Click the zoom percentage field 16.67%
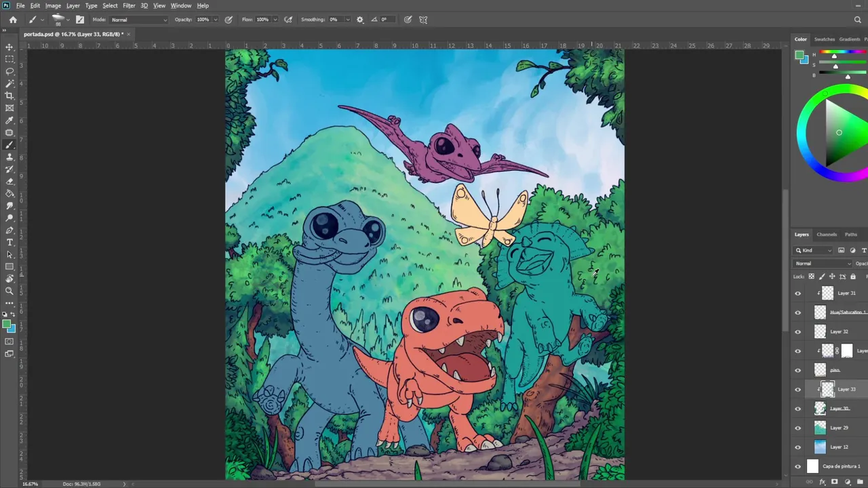 pyautogui.click(x=30, y=484)
